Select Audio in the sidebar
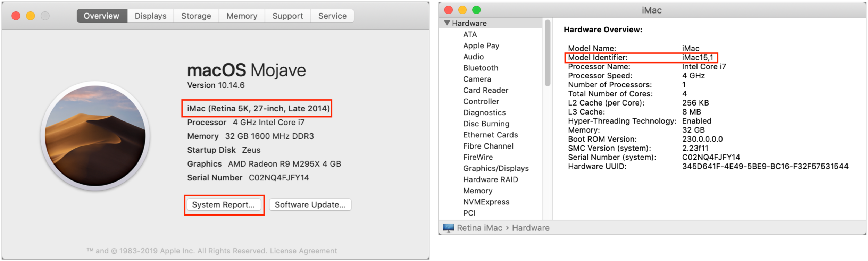868x261 pixels. (x=473, y=57)
